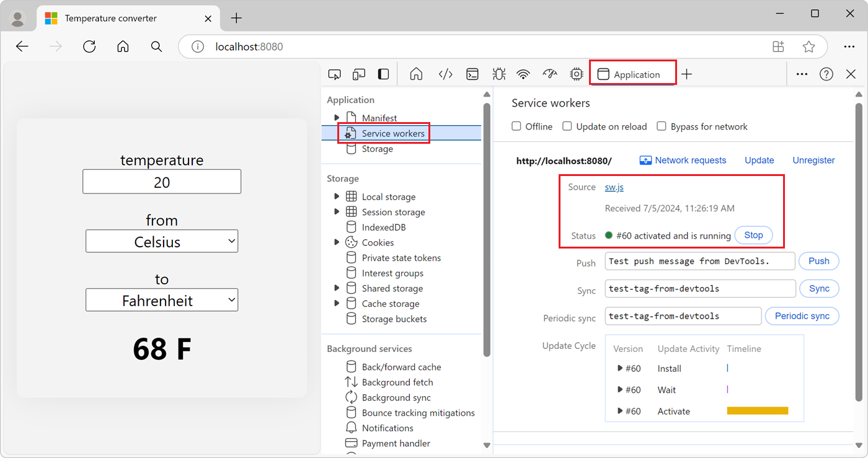The image size is (868, 458).
Task: Toggle device emulation icon
Action: point(358,74)
